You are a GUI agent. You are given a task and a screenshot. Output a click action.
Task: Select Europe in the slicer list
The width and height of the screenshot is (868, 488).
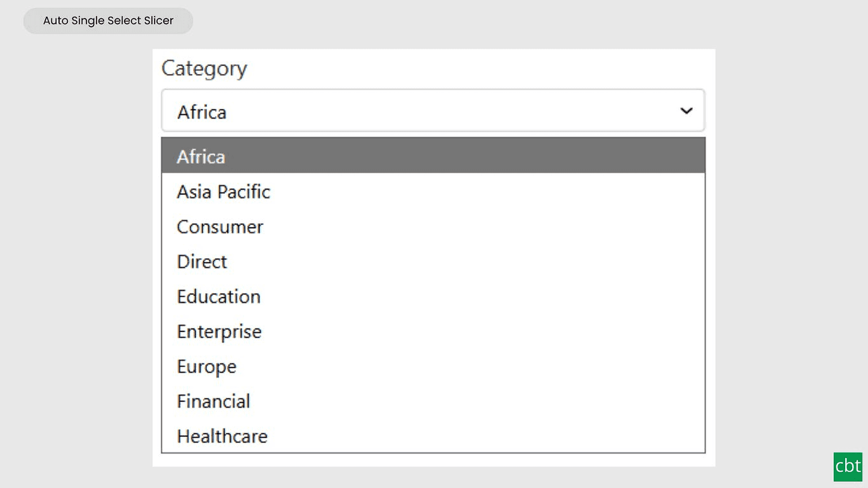pos(207,367)
